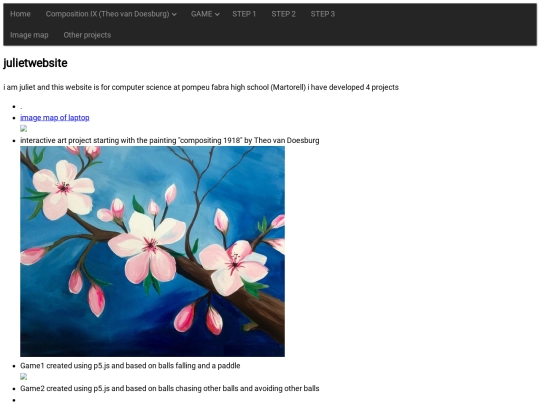Open the STEP 1 page
The image size is (540, 405).
tap(244, 14)
